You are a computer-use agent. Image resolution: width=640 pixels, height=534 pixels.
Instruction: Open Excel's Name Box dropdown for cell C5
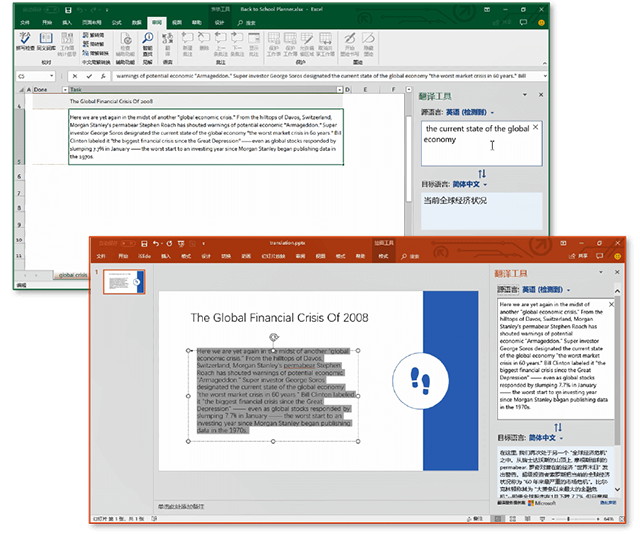pyautogui.click(x=51, y=76)
